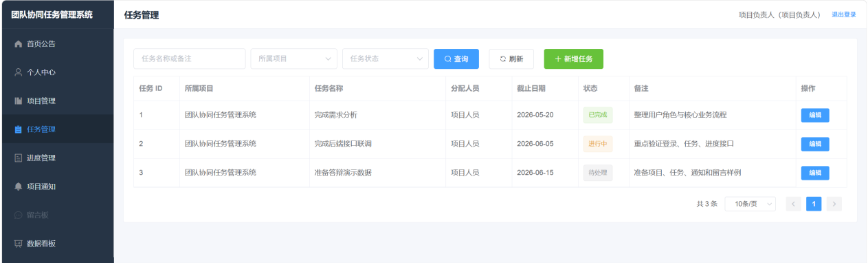The image size is (868, 263).
Task: Click 退出登录 link
Action: coord(843,14)
